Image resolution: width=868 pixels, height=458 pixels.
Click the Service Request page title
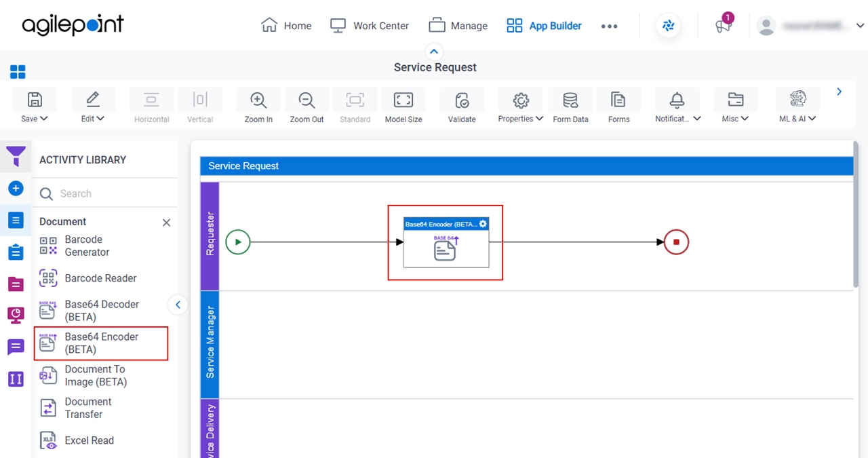coord(435,67)
